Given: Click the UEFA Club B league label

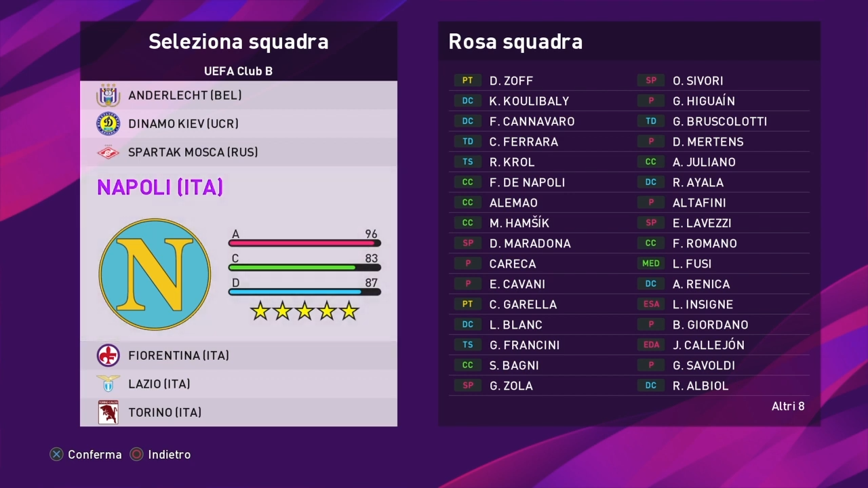Looking at the screenshot, I should (238, 70).
